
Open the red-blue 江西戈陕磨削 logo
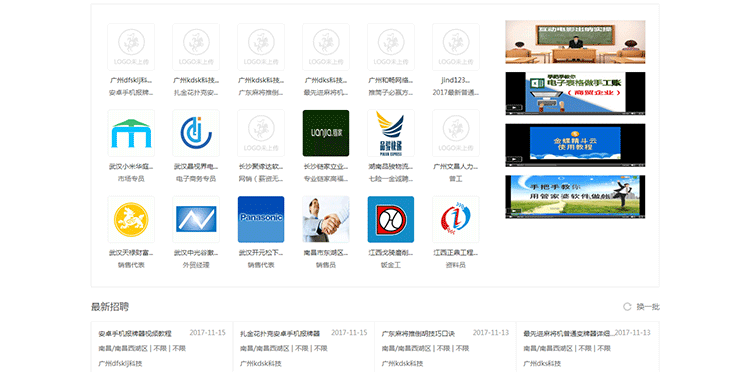tap(391, 219)
